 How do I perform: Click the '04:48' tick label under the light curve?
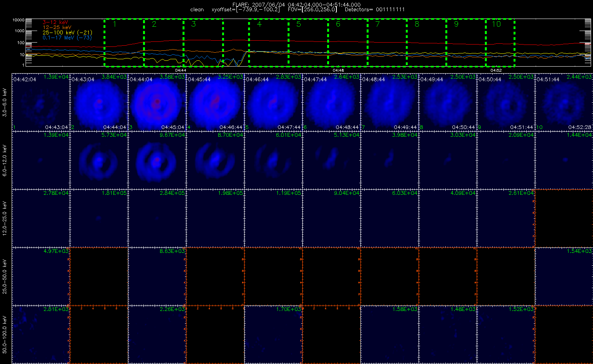pyautogui.click(x=338, y=70)
